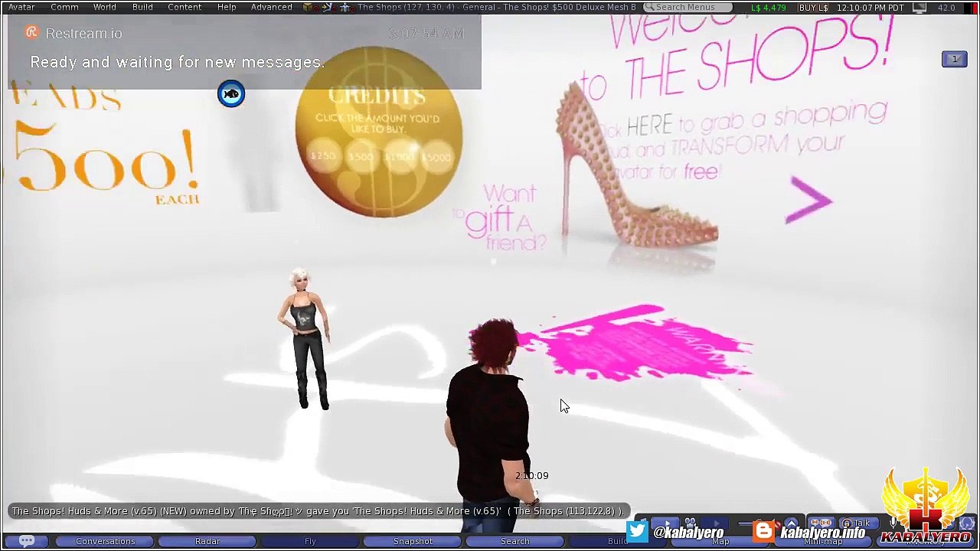980x551 pixels.
Task: Open the Help menu
Action: click(227, 7)
